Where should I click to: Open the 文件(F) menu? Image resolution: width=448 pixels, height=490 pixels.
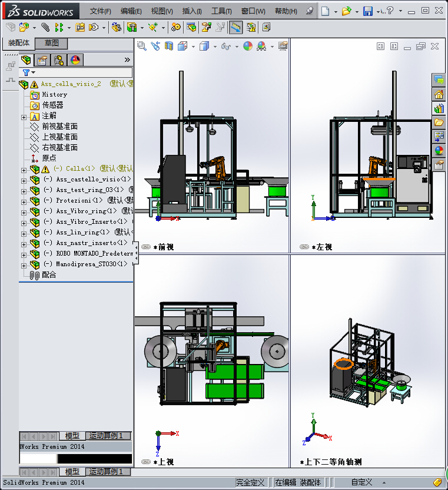point(100,11)
